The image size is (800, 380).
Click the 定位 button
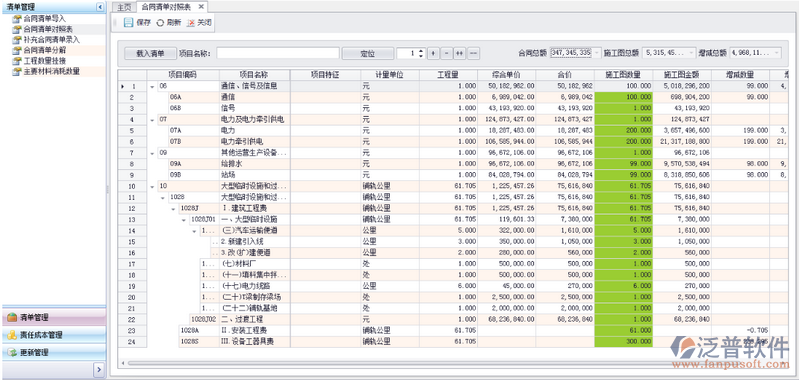[368, 53]
